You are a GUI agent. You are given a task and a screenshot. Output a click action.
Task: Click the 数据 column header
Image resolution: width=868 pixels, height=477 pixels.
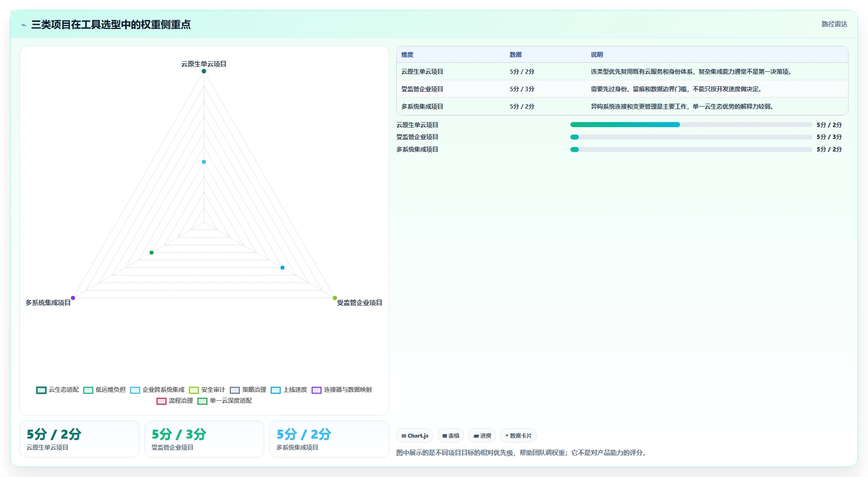[516, 55]
